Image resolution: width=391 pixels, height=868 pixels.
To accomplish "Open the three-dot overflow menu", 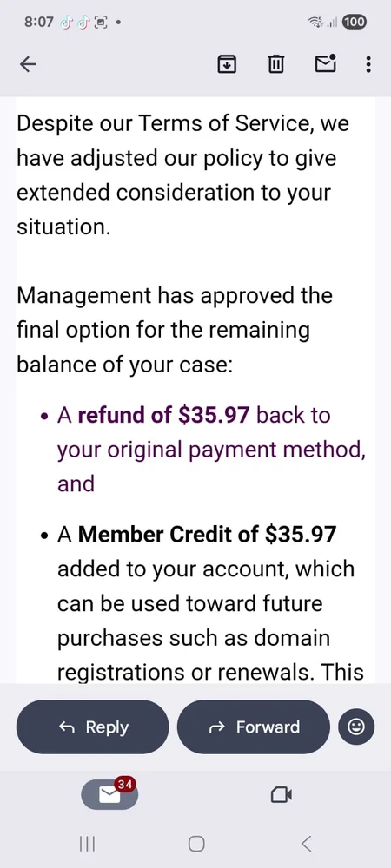I will click(x=368, y=65).
